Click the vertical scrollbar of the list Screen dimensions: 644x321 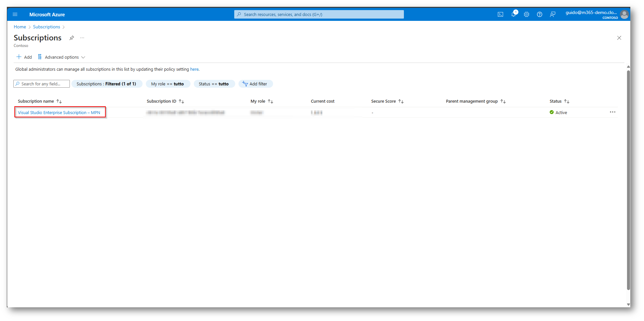tap(628, 180)
